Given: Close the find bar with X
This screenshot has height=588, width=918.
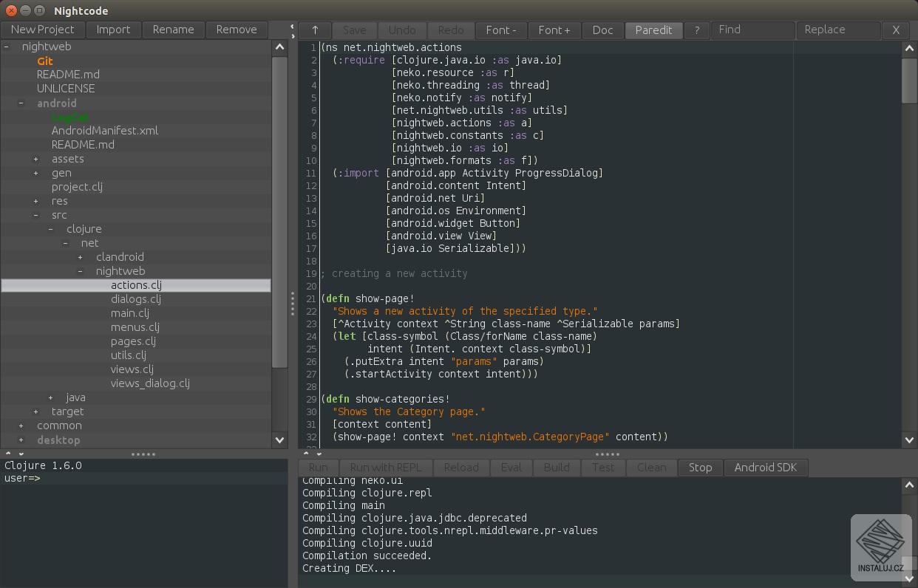Looking at the screenshot, I should (x=896, y=30).
